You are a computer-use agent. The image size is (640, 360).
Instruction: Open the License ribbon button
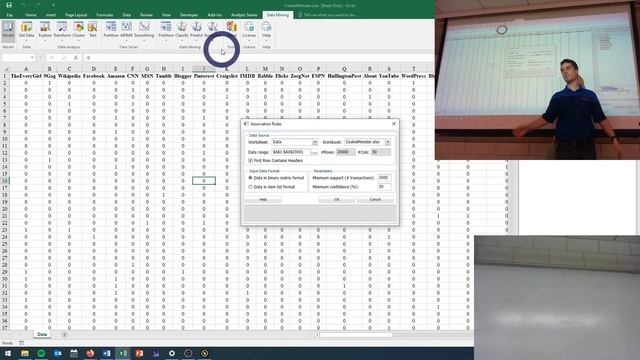249,30
